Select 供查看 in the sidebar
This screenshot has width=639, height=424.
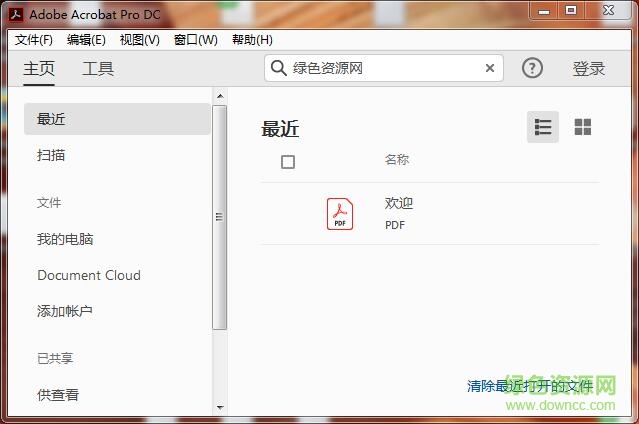click(57, 394)
